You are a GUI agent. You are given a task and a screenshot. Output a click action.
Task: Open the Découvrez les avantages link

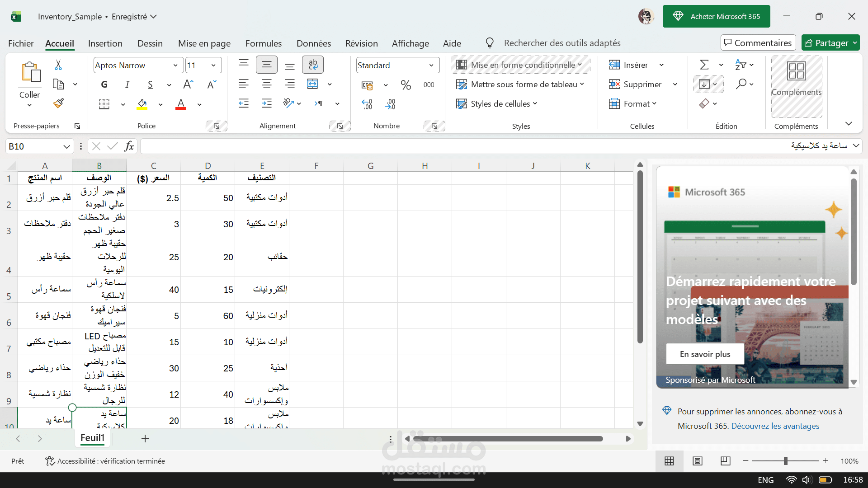775,426
